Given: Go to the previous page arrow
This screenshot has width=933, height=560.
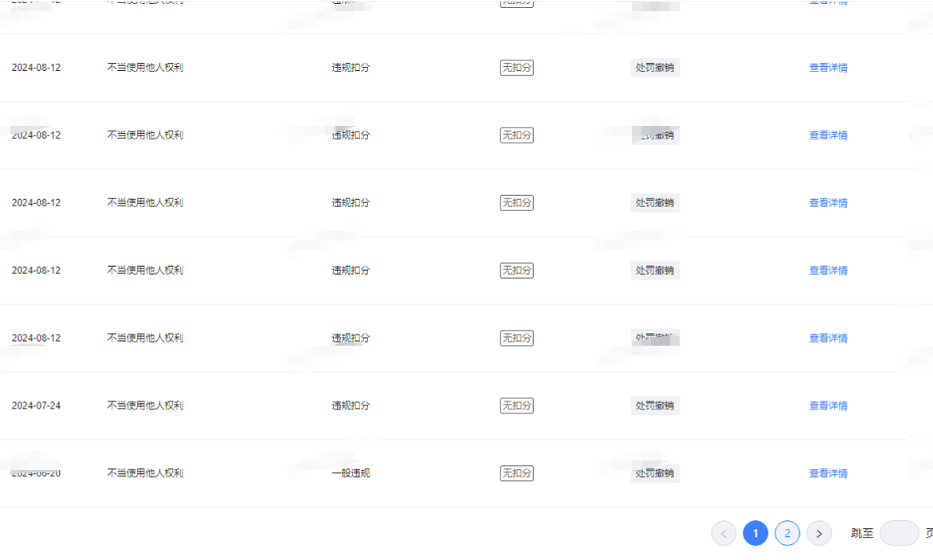Looking at the screenshot, I should (723, 534).
